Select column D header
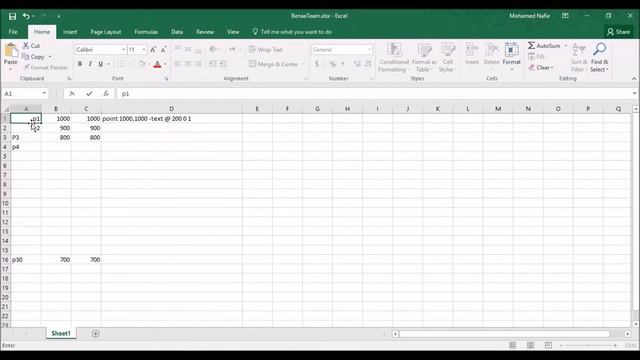 171,109
